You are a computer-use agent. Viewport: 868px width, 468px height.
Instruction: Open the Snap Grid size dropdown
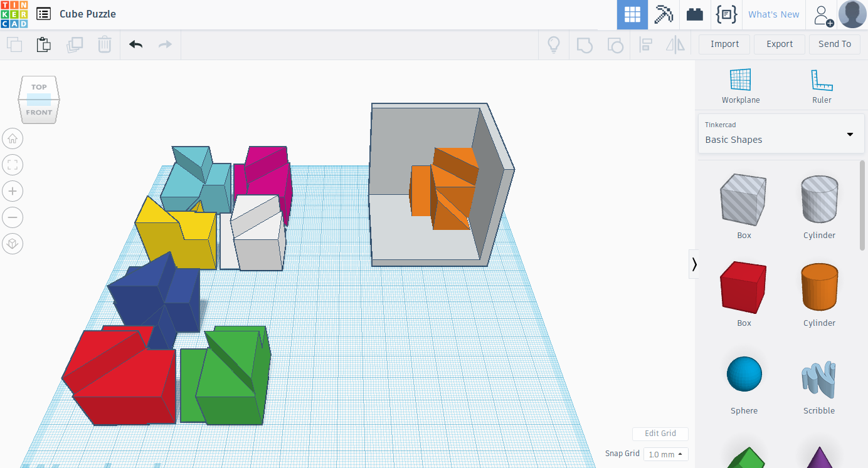pos(665,454)
